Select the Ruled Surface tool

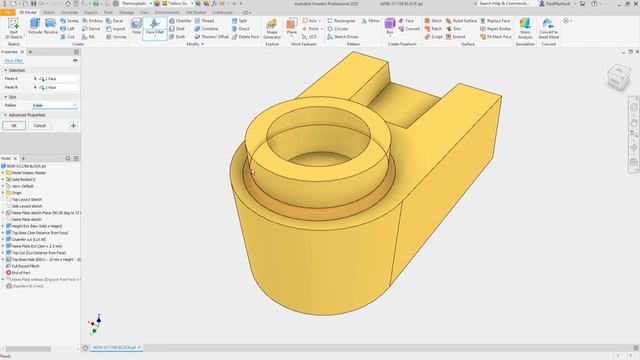pos(461,21)
